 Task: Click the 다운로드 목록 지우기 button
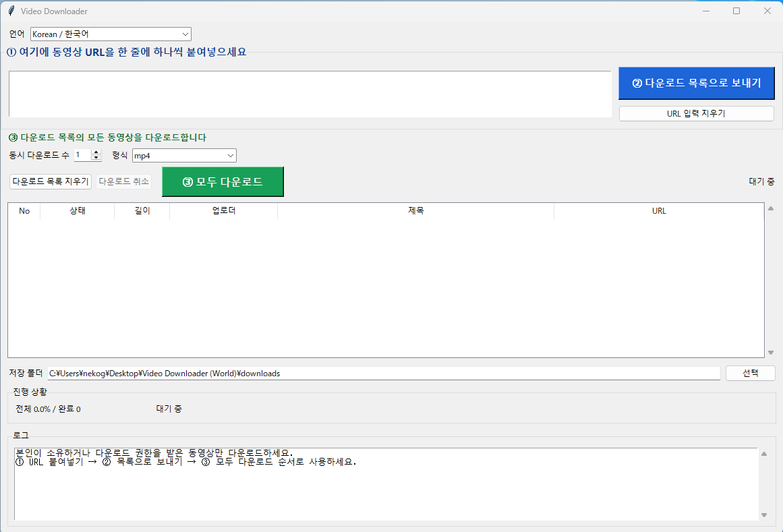coord(51,181)
